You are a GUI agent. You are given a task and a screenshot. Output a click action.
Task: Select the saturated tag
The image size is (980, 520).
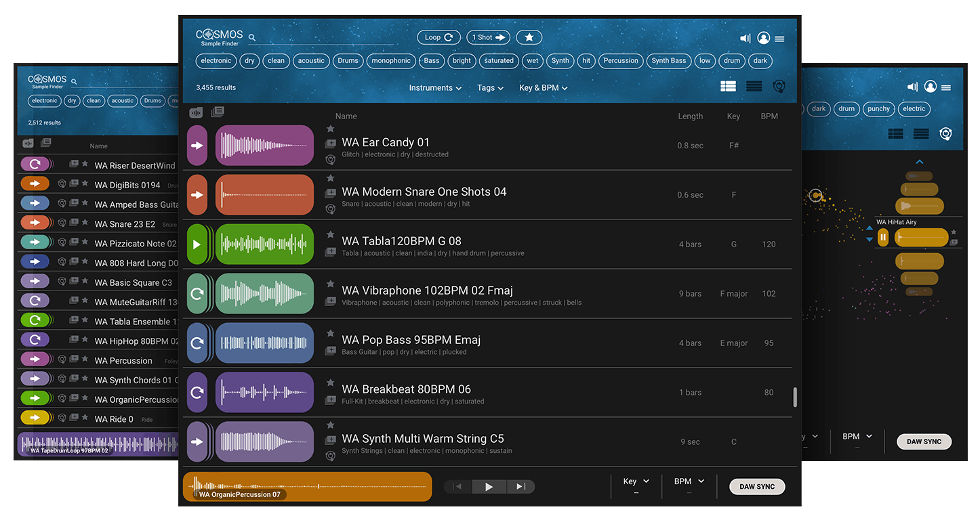(499, 60)
